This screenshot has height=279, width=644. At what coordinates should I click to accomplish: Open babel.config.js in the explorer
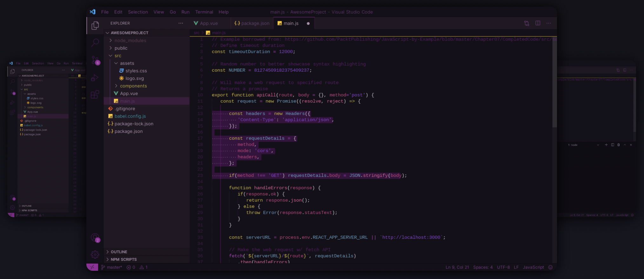(147, 116)
